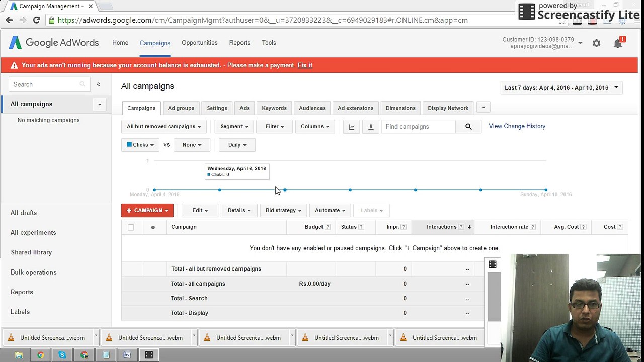
Task: Open the Segment dropdown
Action: coord(234,127)
